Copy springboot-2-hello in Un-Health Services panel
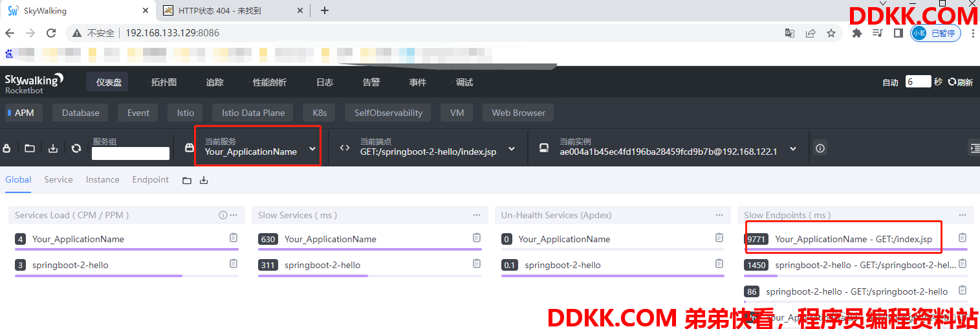Screen dimensions: 980x329 click(719, 264)
